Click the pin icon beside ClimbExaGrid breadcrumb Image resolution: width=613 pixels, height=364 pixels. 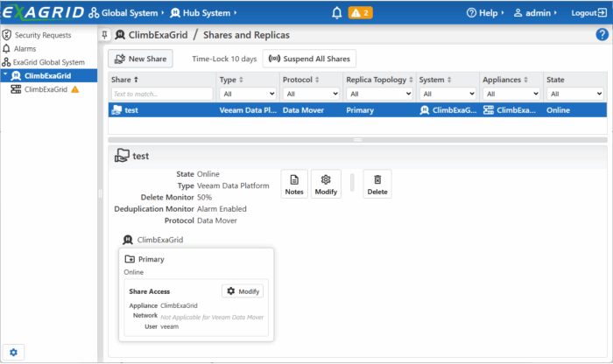coord(105,35)
